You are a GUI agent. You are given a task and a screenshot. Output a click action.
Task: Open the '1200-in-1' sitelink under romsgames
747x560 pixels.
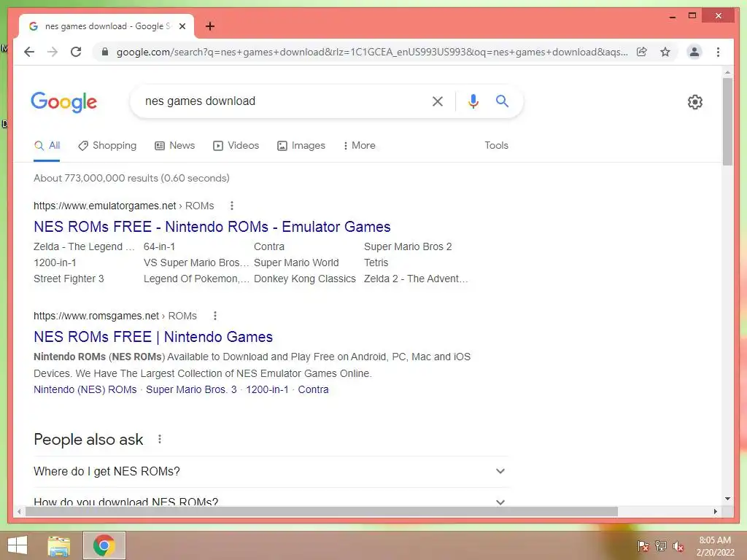click(x=267, y=389)
